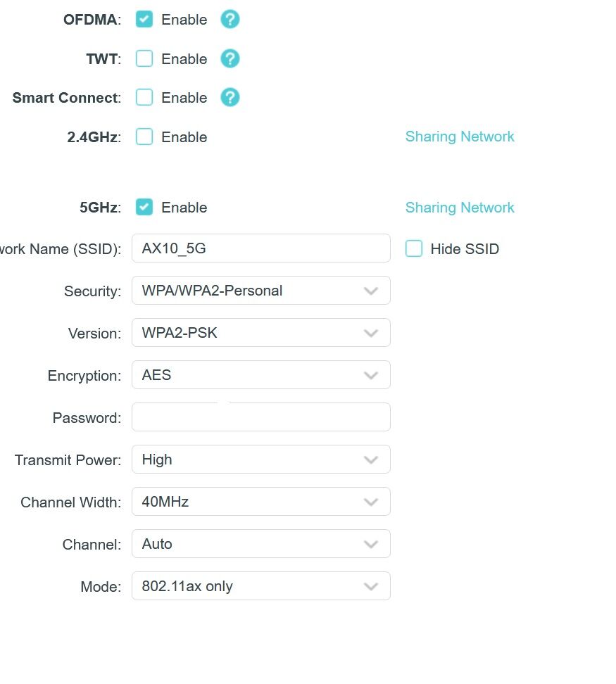Open the Channel Width 40MHz dropdown
Image resolution: width=616 pixels, height=684 pixels.
(x=260, y=502)
